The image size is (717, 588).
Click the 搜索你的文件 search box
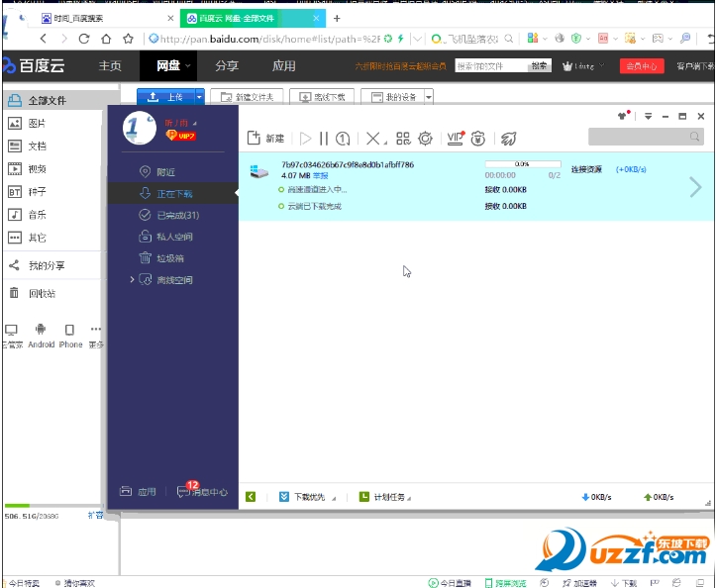click(491, 66)
